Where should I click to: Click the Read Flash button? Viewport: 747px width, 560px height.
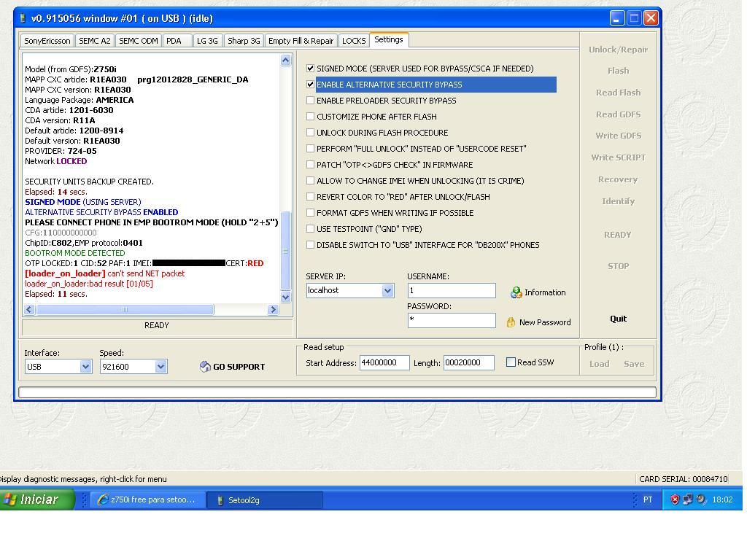(x=619, y=93)
